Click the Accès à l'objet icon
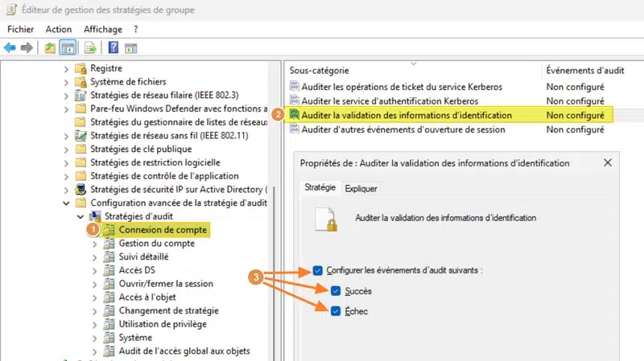Viewport: 644px width, 361px height. coord(109,297)
